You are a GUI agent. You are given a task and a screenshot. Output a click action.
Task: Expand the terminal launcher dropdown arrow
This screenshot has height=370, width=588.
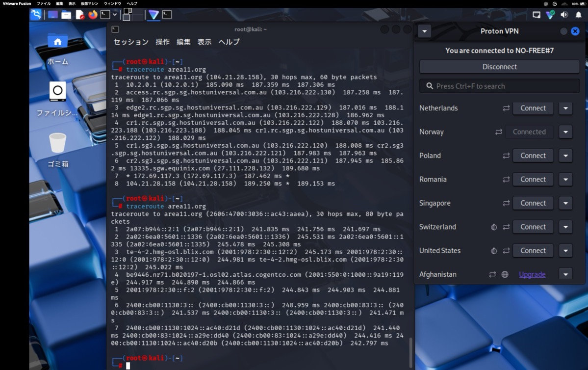pos(115,15)
